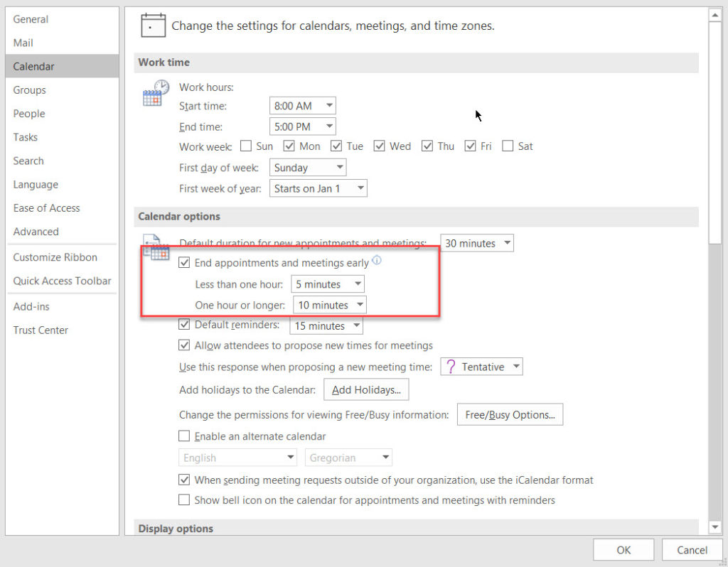Select Customize Ribbon in sidebar
The image size is (728, 567).
[55, 257]
